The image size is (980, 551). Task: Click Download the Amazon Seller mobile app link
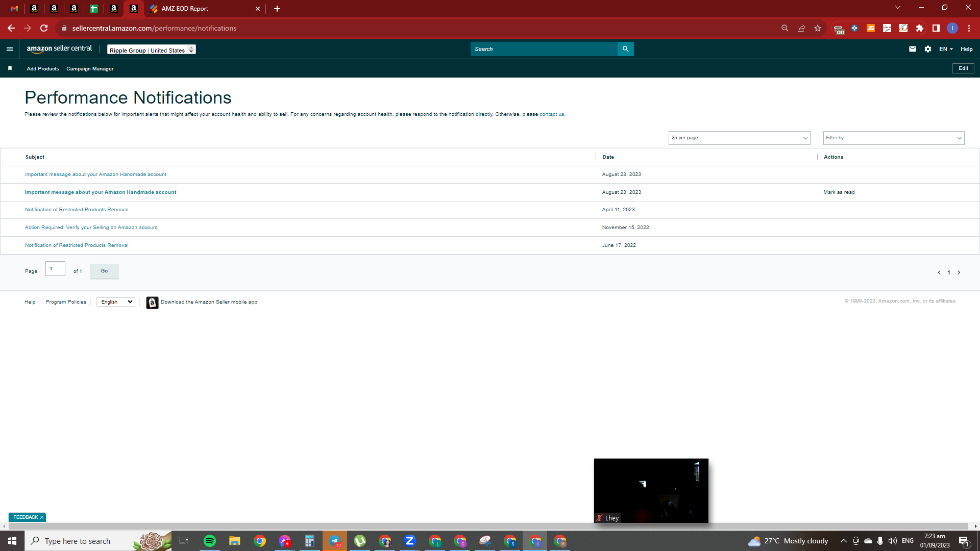(209, 302)
